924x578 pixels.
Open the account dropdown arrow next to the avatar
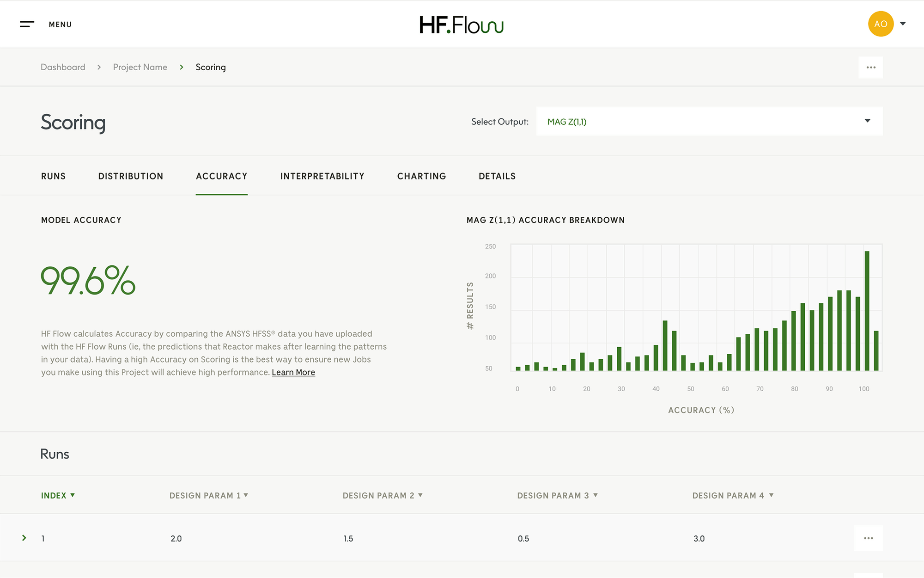tap(903, 24)
